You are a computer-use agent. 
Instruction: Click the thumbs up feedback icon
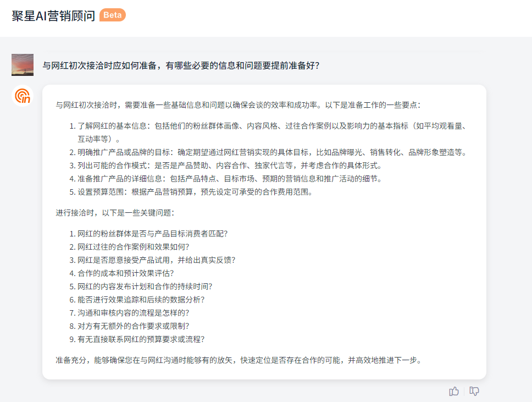coord(454,391)
